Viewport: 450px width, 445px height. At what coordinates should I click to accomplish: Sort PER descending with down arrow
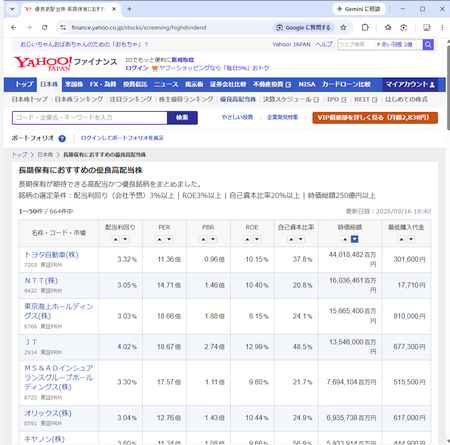[x=169, y=239]
